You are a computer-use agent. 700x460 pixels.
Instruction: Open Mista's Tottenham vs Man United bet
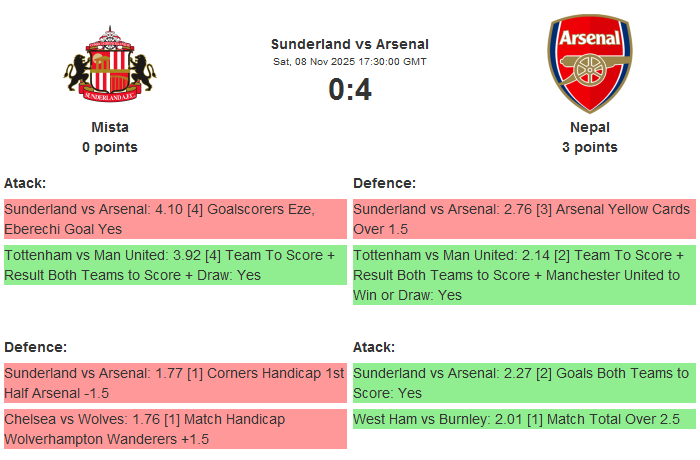[x=175, y=265]
